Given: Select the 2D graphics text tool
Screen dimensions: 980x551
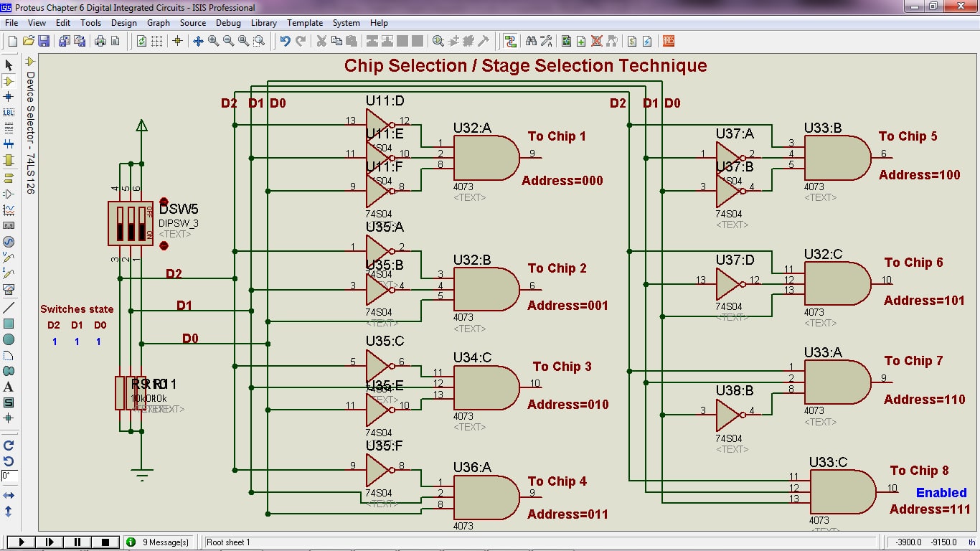Looking at the screenshot, I should [9, 387].
